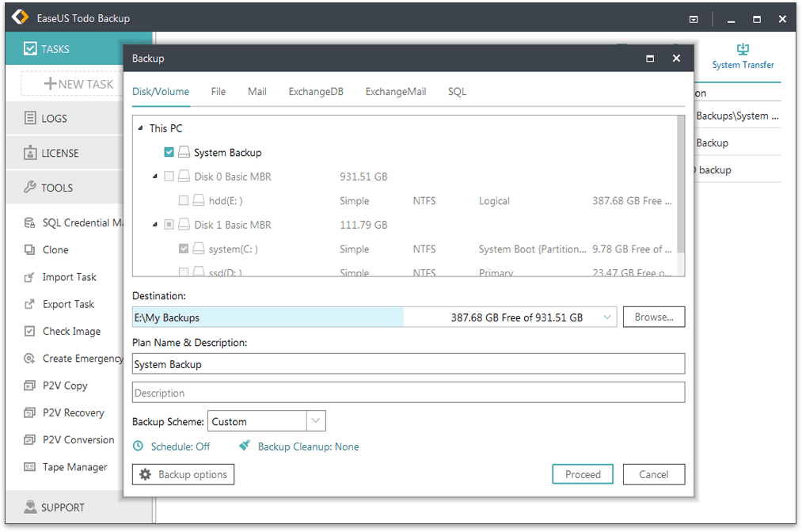Image resolution: width=802 pixels, height=532 pixels.
Task: Uncheck the System Backup checkbox
Action: (x=169, y=153)
